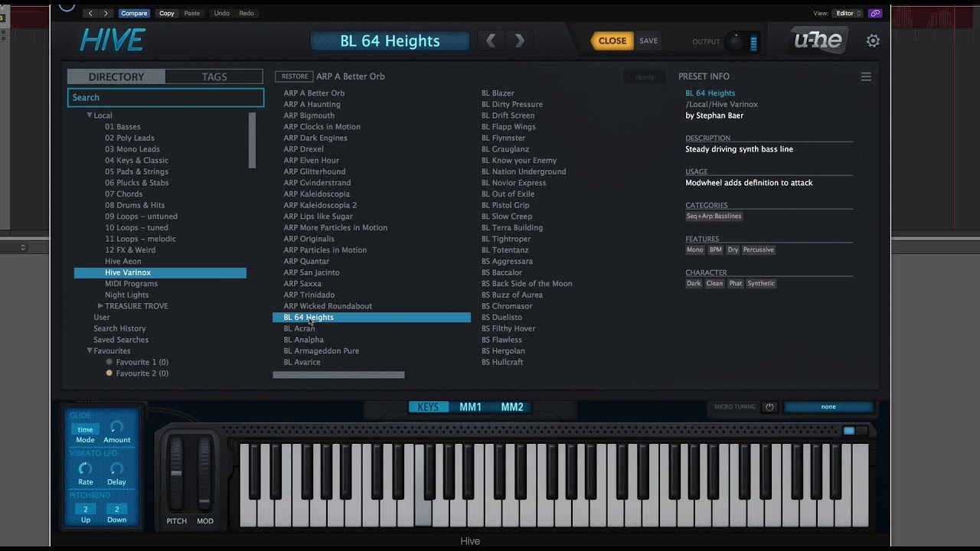Click the MOD wheel
The height and width of the screenshot is (551, 980).
pos(204,474)
